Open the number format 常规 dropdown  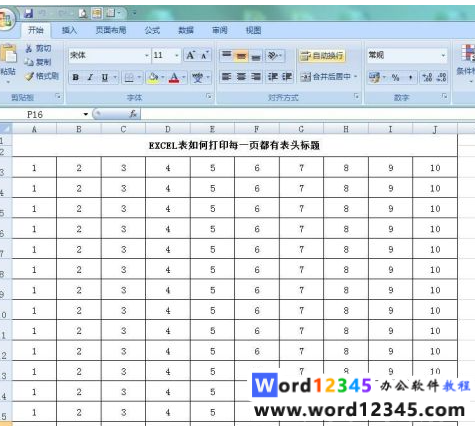click(443, 55)
